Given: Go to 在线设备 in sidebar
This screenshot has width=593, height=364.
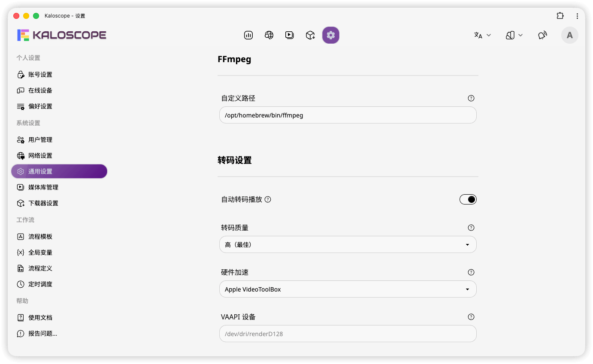Looking at the screenshot, I should pos(59,90).
